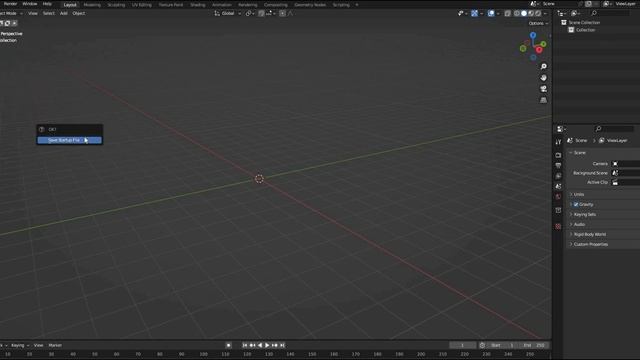Open the viewport Options dropdown
640x360 pixels.
(538, 23)
